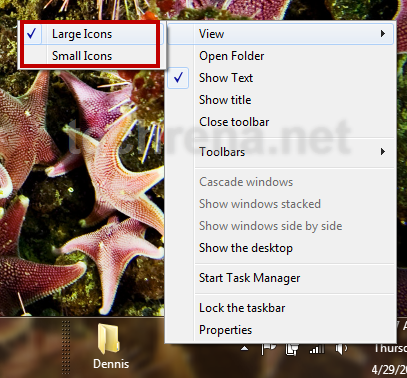The width and height of the screenshot is (407, 378).
Task: Choose Show windows side by side
Action: pyautogui.click(x=281, y=226)
